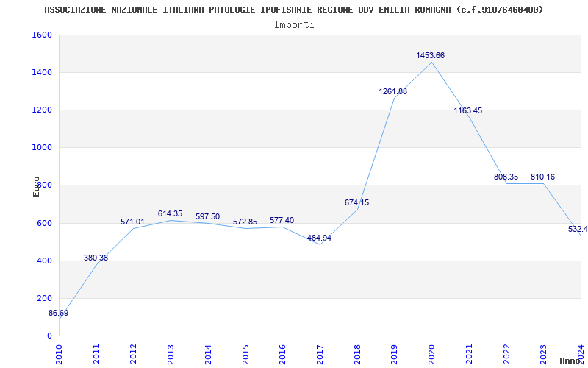Click the 2014 x-axis year label
This screenshot has width=588, height=368.
pyautogui.click(x=208, y=354)
